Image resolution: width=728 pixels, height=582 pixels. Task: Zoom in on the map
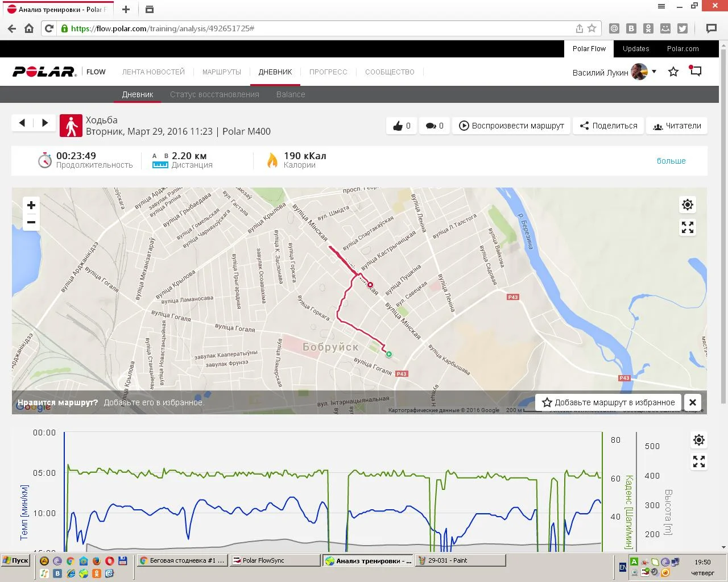click(x=31, y=205)
